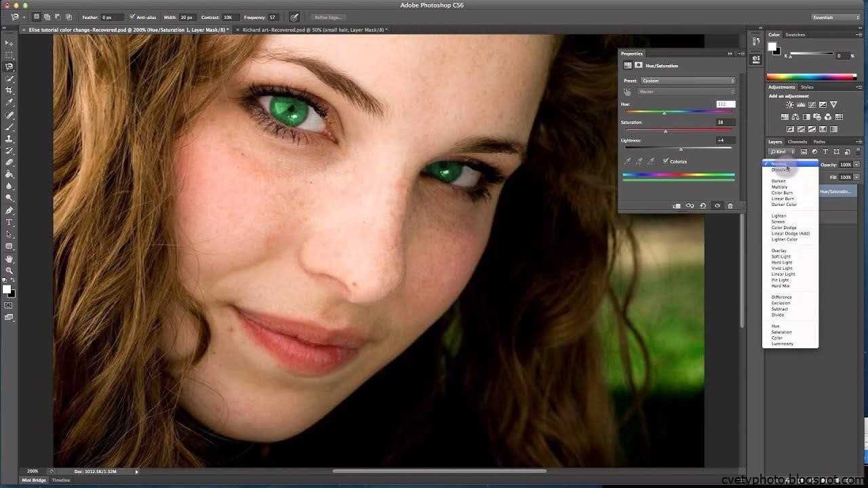The image size is (868, 488).
Task: Add a Brightness/Contrast adjustment
Action: coord(790,105)
